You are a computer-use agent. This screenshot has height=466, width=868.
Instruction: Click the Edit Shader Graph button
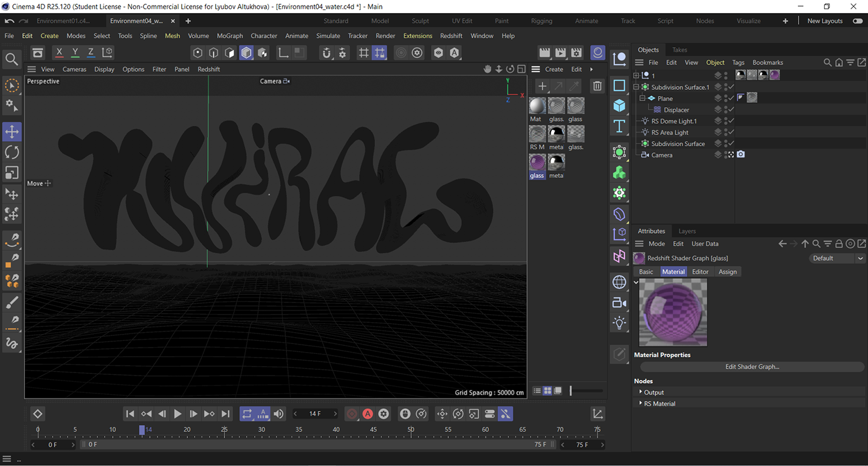751,367
